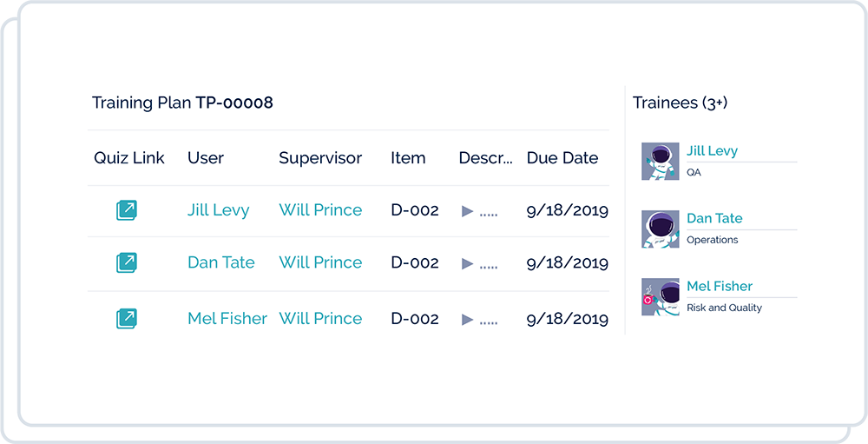The height and width of the screenshot is (444, 868).
Task: Click the Quiz Link column header
Action: click(x=129, y=158)
